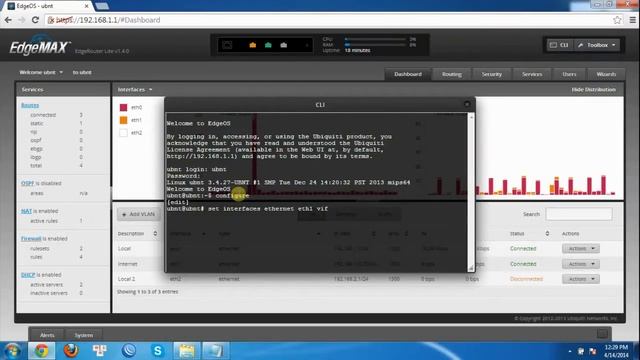Bookmark page with the star icon
Viewport: 640px width, 360px height.
[617, 20]
